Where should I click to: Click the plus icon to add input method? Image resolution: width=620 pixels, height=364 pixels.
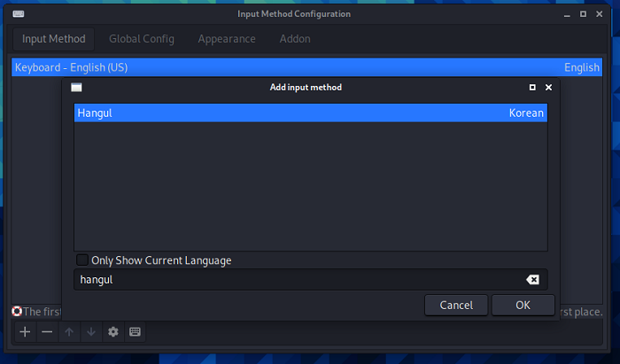(25, 332)
